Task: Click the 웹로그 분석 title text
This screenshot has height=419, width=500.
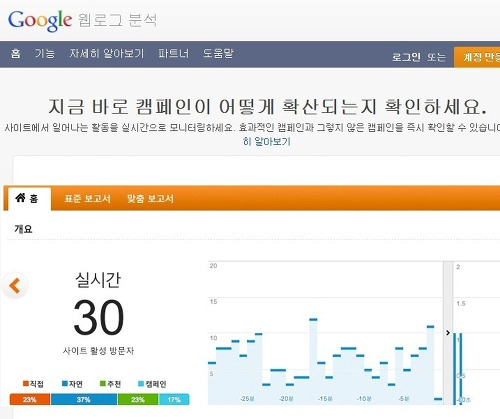Action: pyautogui.click(x=117, y=20)
